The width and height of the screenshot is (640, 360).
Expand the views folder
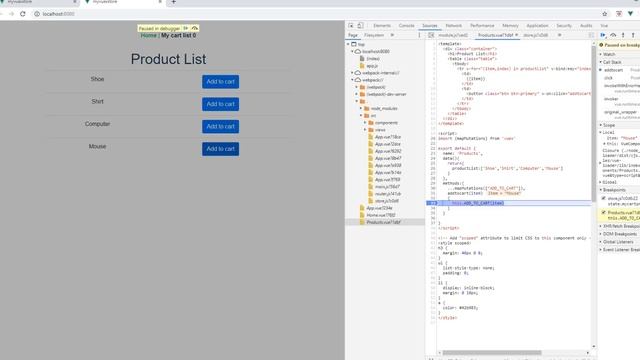(x=365, y=130)
